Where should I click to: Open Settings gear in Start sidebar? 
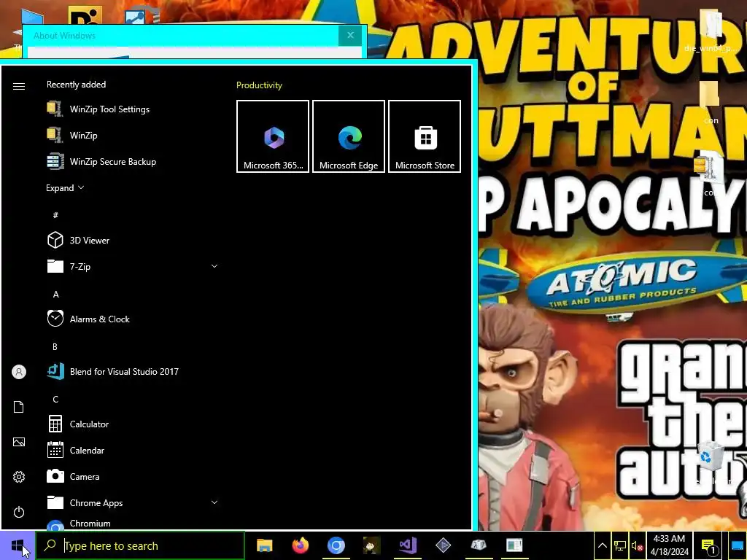click(19, 477)
